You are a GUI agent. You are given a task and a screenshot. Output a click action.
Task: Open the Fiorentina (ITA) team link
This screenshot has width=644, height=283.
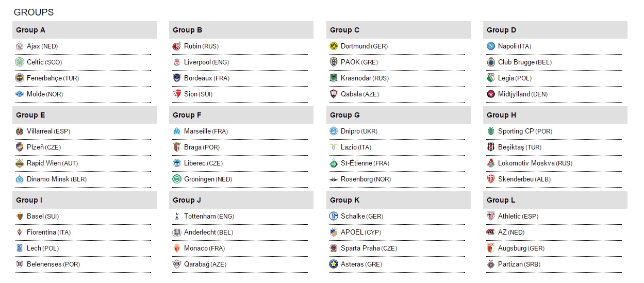coord(49,232)
